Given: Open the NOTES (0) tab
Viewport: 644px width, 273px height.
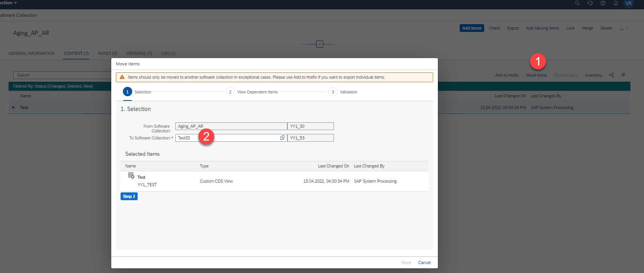Looking at the screenshot, I should click(107, 53).
